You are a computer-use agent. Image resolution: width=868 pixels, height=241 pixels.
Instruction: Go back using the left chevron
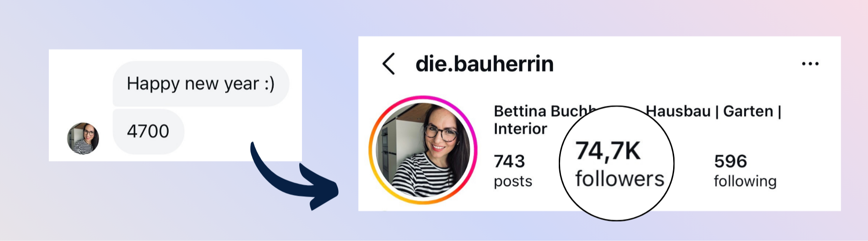tap(389, 64)
